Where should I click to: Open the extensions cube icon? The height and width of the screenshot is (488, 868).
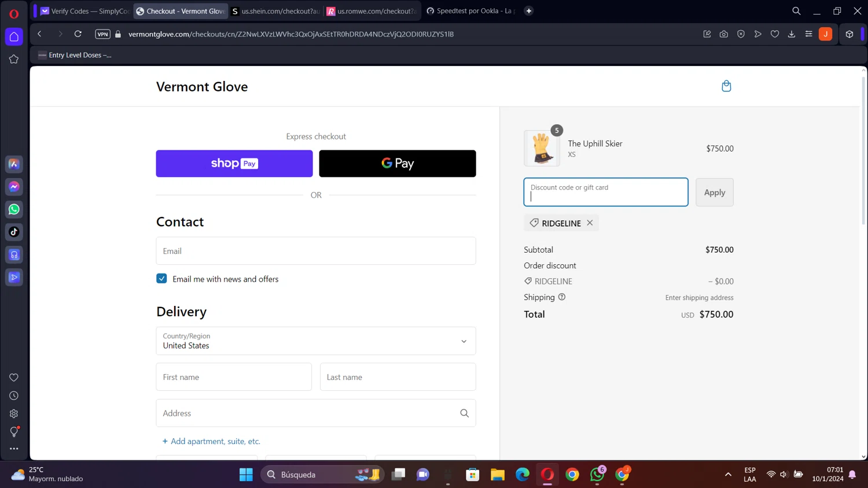[849, 34]
